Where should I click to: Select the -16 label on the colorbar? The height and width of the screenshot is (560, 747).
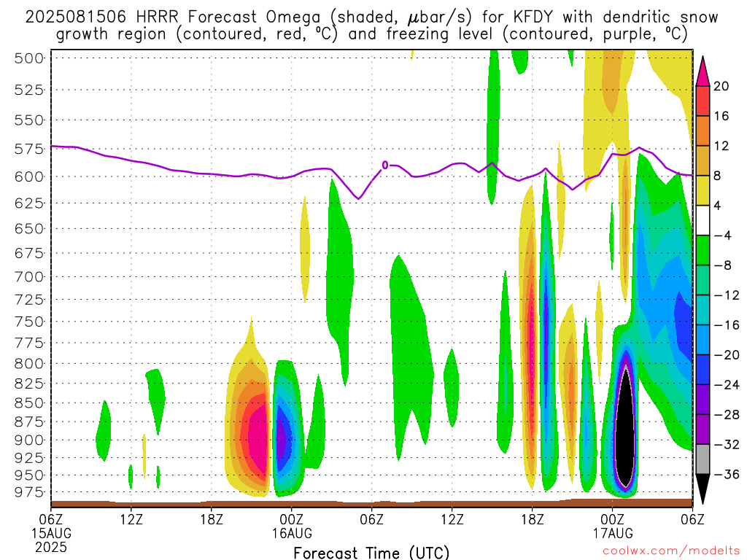point(726,325)
